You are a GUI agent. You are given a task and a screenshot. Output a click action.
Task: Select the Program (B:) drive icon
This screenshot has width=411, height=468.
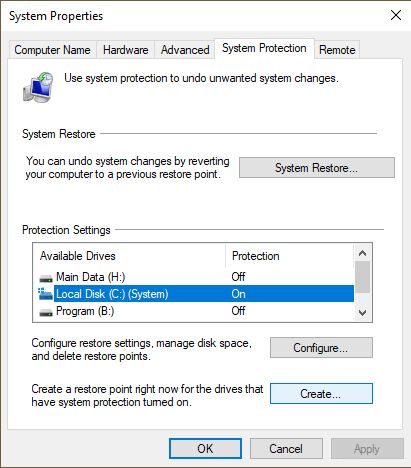tap(46, 312)
